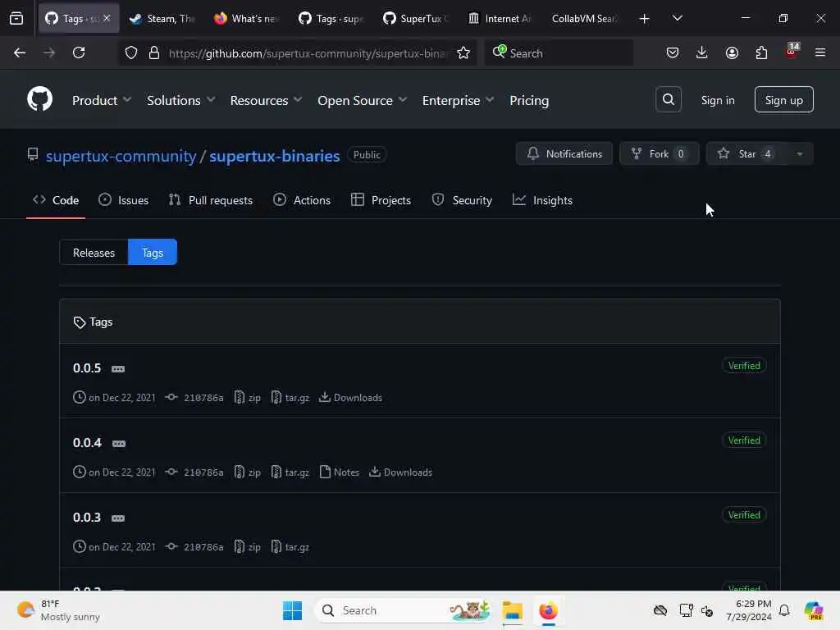The width and height of the screenshot is (840, 630).
Task: Switch to the Code tab
Action: click(56, 200)
